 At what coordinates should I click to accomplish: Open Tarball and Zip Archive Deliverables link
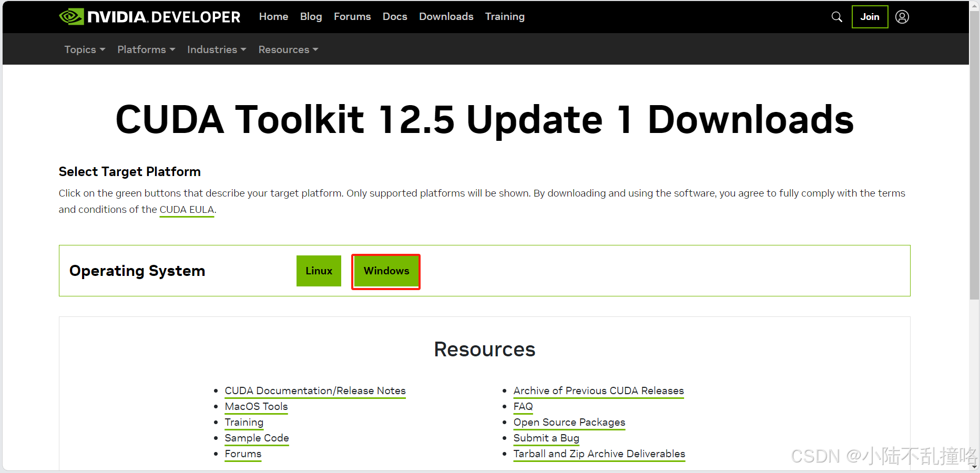[599, 454]
